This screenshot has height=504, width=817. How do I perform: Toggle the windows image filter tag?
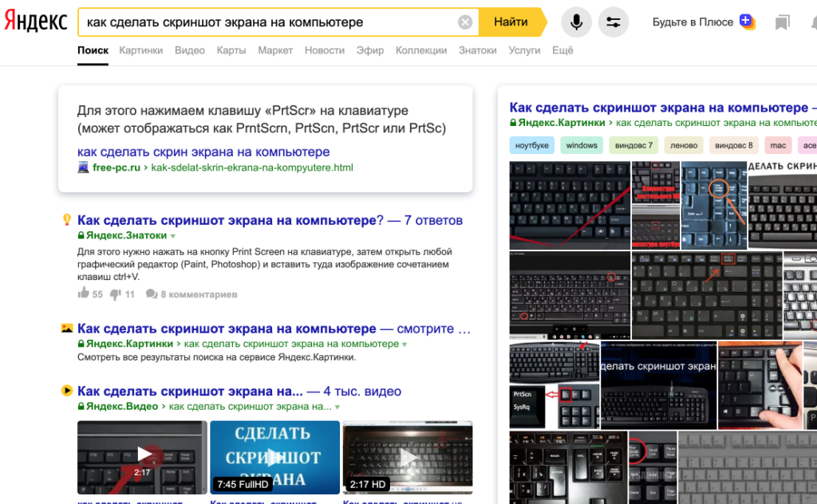[581, 146]
